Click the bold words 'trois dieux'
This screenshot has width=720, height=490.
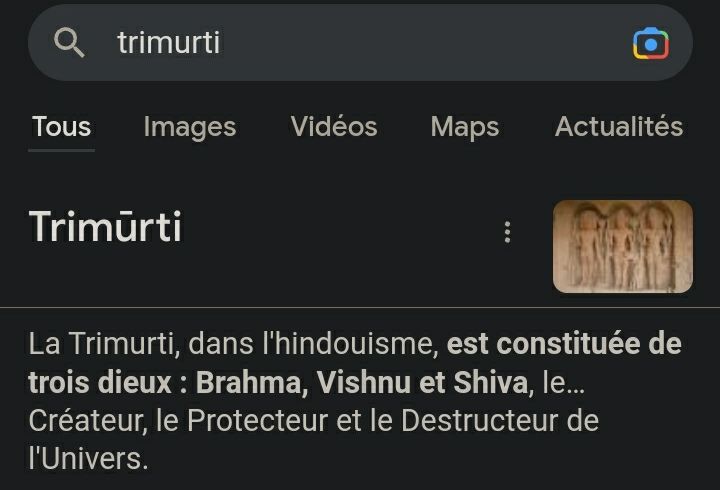99,383
